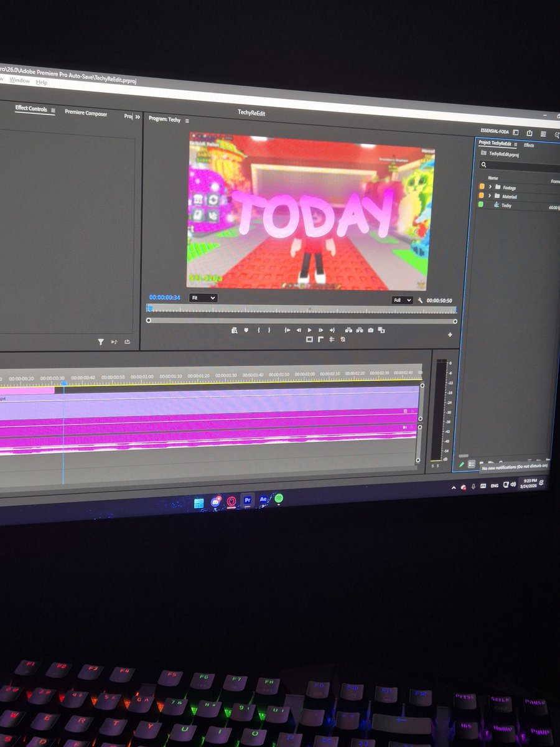Click the 00:00:00:34 playhead timecode
The height and width of the screenshot is (747, 560).
point(164,298)
